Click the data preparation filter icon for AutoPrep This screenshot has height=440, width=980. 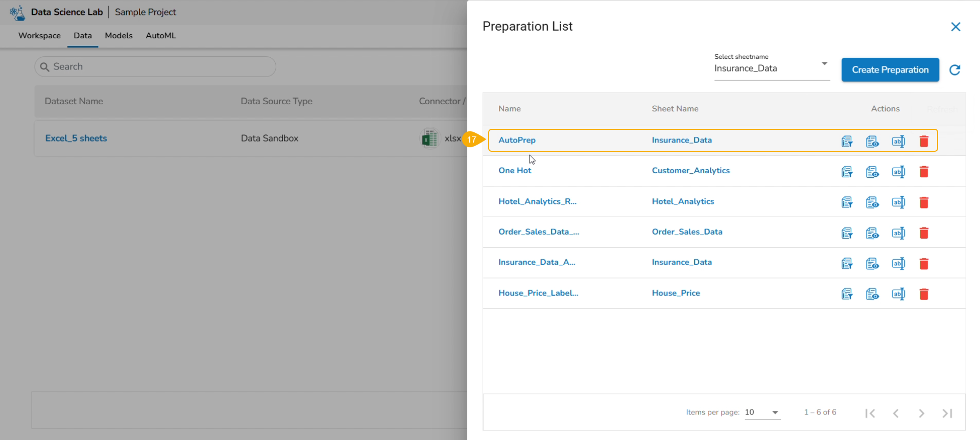click(x=847, y=142)
